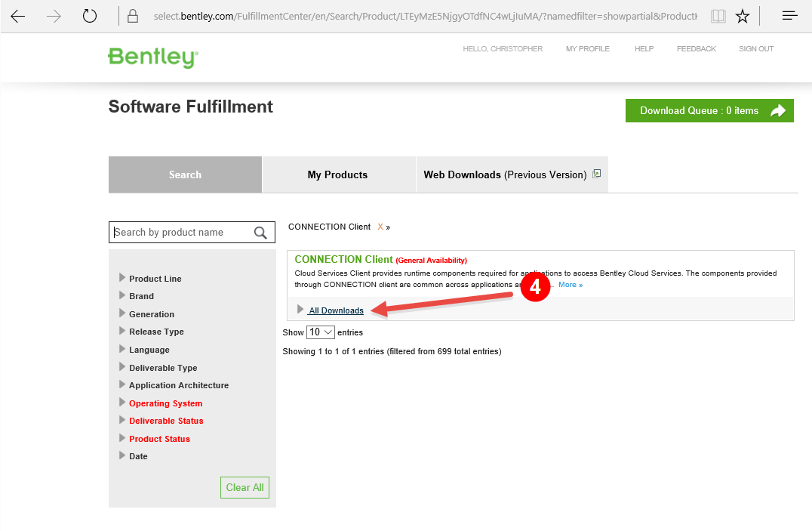Click the Bentley logo
This screenshot has height=531, width=812.
[153, 57]
